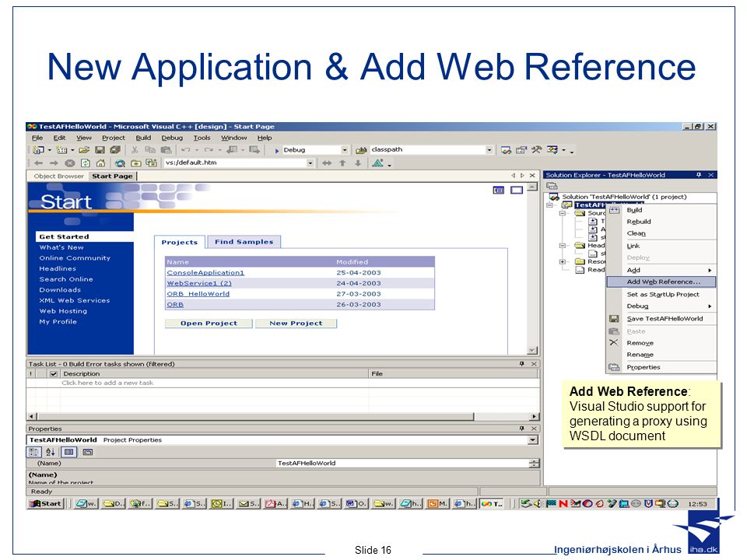Click the taskbar clock showing 12:53

click(x=697, y=504)
